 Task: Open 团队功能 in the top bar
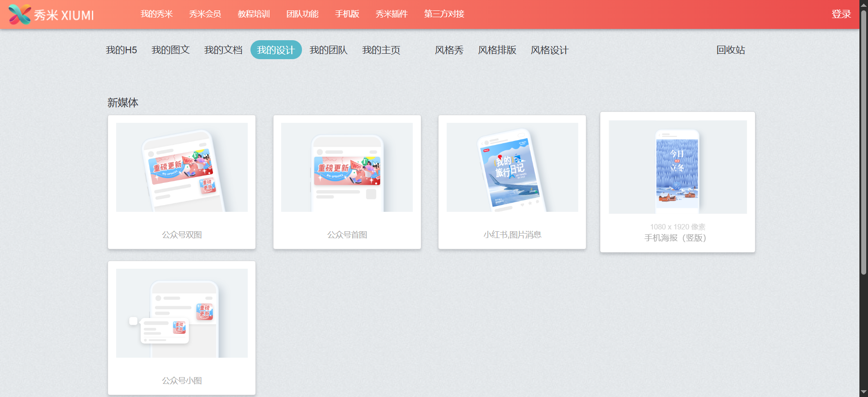[302, 14]
